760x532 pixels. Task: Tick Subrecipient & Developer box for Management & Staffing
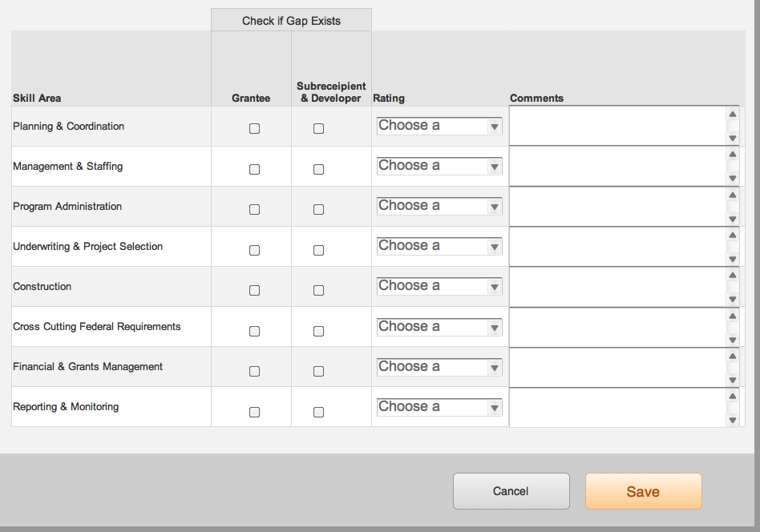pos(318,169)
